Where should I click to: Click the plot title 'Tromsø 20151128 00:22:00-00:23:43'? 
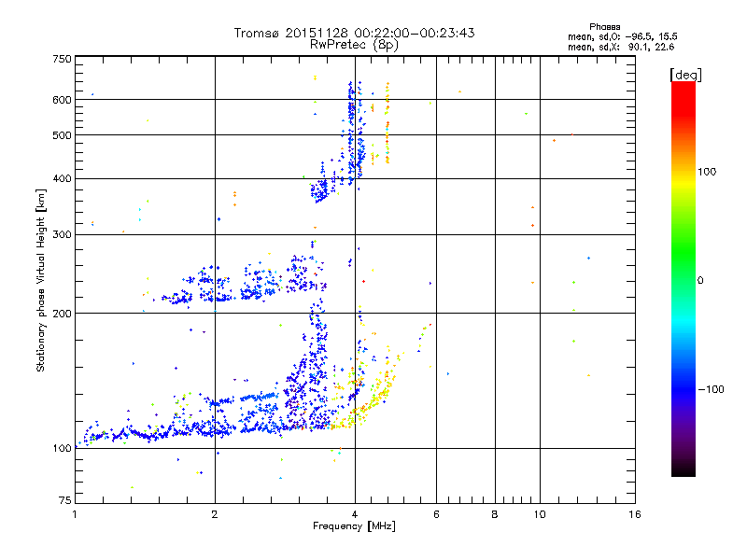(x=354, y=33)
